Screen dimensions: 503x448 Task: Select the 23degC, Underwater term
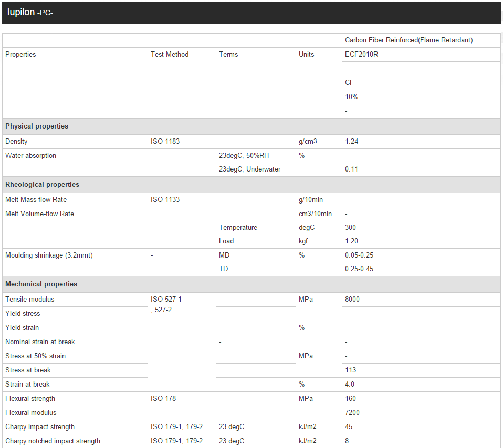[x=249, y=169]
